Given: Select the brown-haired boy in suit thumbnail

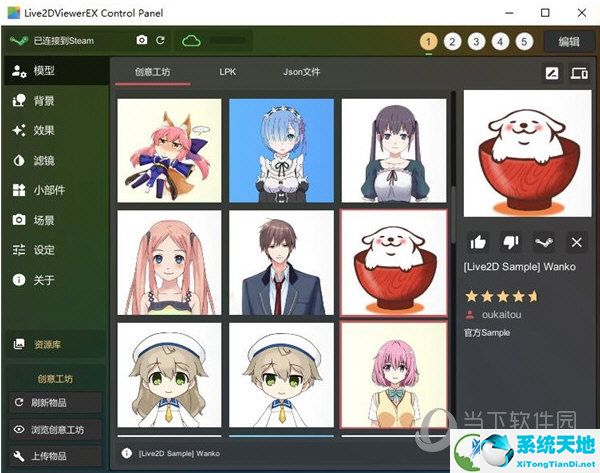Looking at the screenshot, I should [281, 263].
